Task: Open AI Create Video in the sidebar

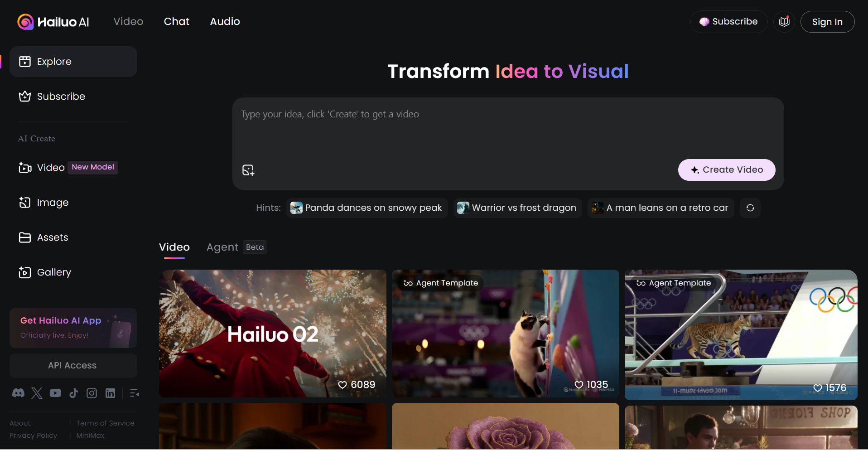Action: (73, 168)
